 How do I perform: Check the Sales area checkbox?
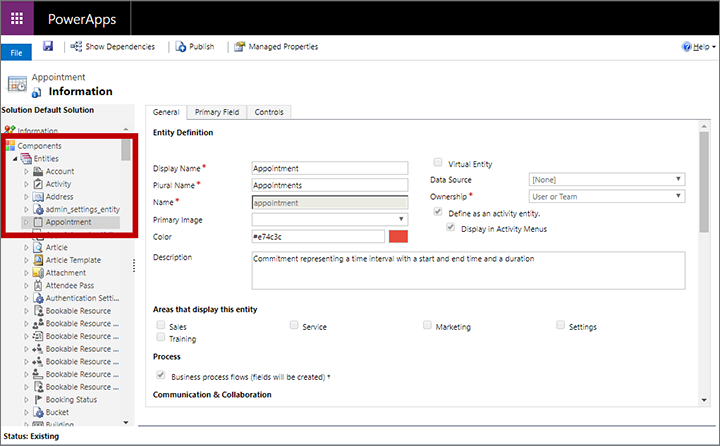(160, 326)
